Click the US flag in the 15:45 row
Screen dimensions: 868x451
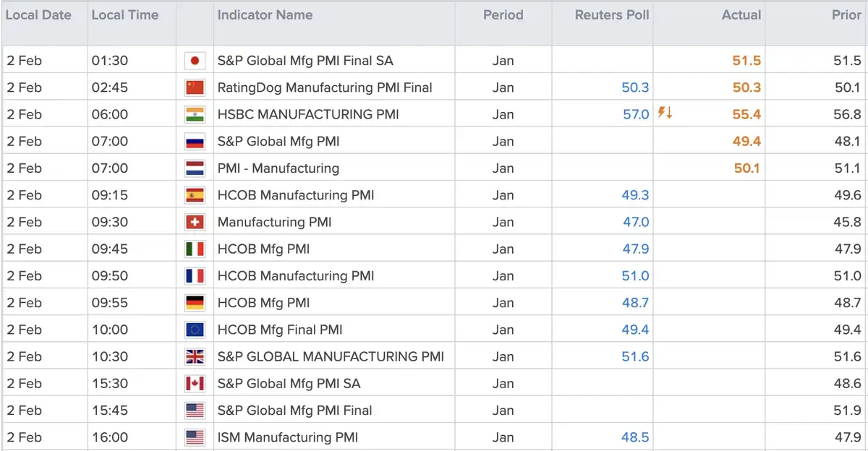click(195, 411)
